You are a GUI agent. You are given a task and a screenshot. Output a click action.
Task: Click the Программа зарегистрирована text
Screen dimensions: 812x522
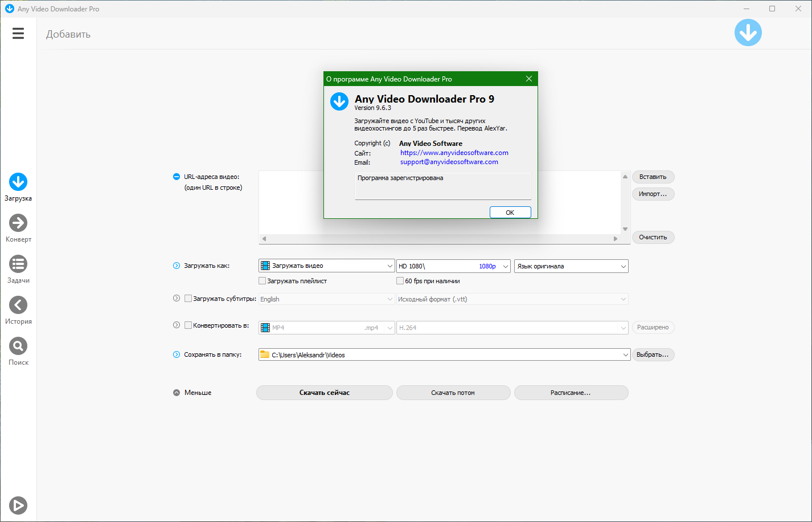[x=400, y=178]
